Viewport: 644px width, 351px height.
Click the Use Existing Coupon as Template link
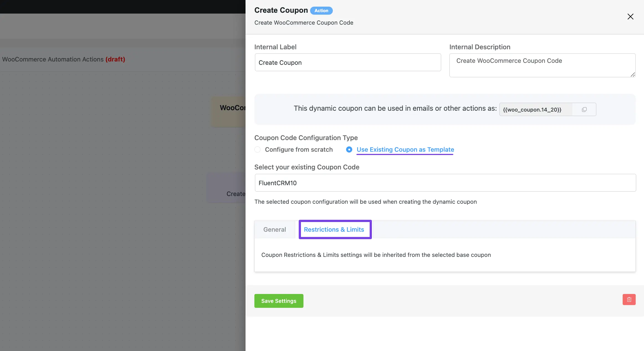pos(405,149)
